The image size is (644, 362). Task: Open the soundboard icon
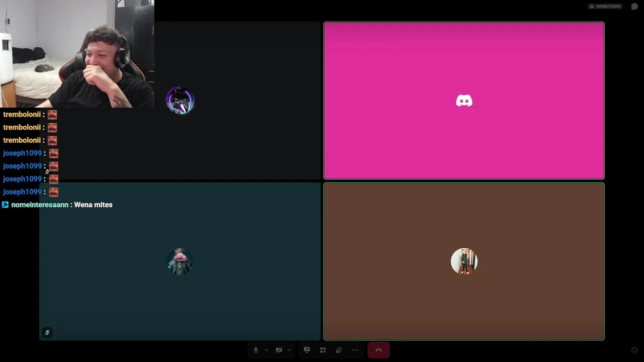pos(339,350)
